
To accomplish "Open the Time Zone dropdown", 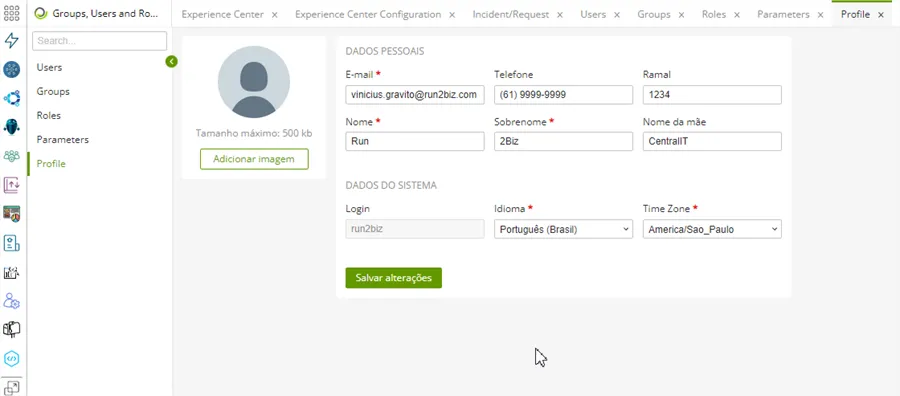I will coord(712,229).
